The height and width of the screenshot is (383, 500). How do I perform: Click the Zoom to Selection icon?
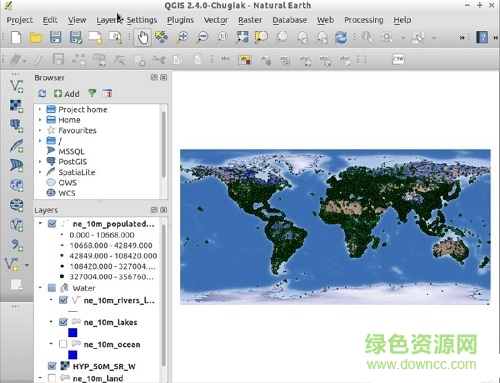[x=262, y=37]
